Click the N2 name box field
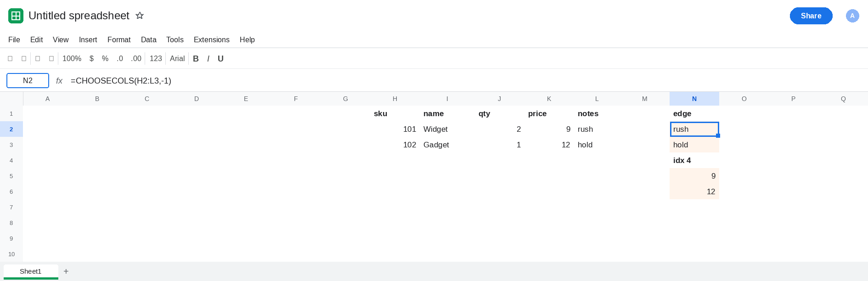 coord(28,80)
